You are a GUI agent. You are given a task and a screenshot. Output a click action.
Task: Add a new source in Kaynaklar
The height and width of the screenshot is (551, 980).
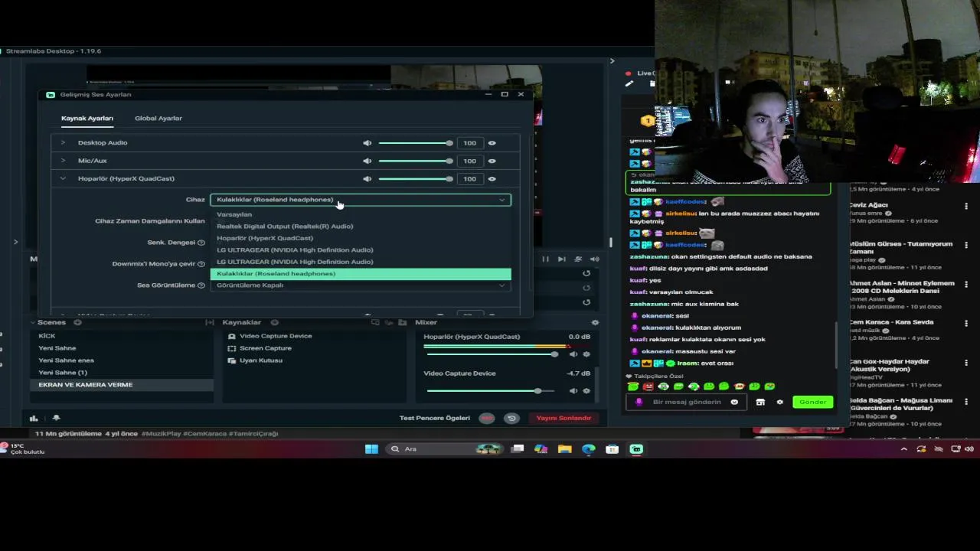coord(275,323)
